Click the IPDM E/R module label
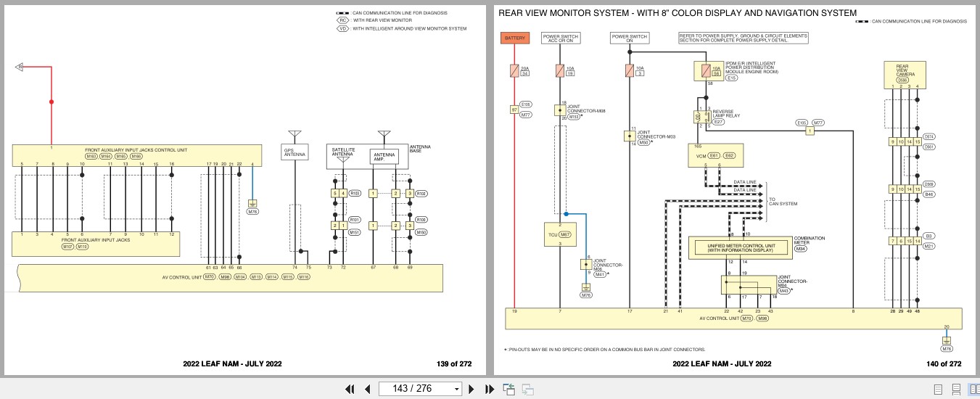This screenshot has width=980, height=399. 752,68
